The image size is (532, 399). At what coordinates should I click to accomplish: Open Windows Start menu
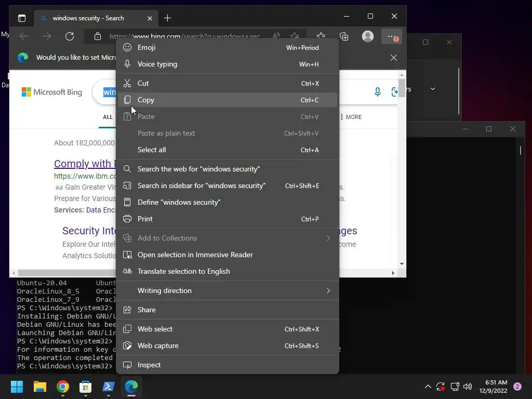(17, 387)
